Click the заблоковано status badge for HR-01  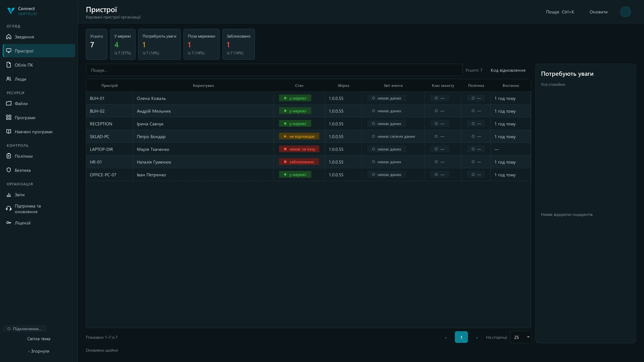tap(299, 162)
